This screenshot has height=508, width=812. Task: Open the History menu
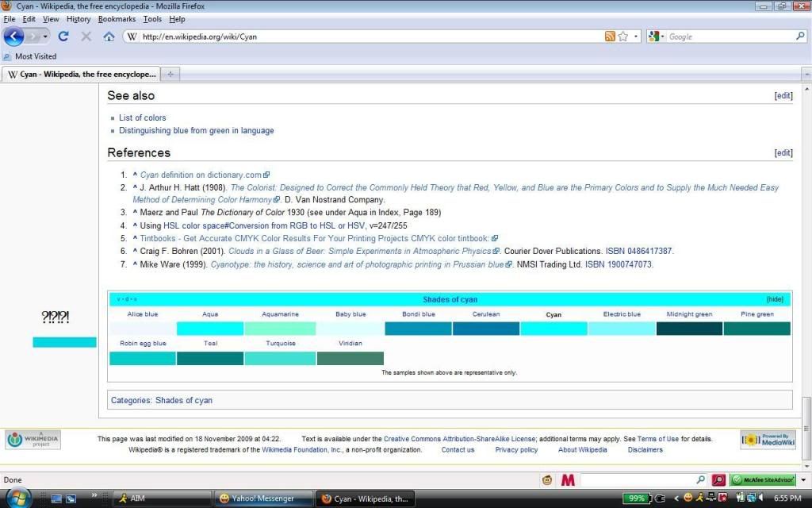[x=79, y=19]
